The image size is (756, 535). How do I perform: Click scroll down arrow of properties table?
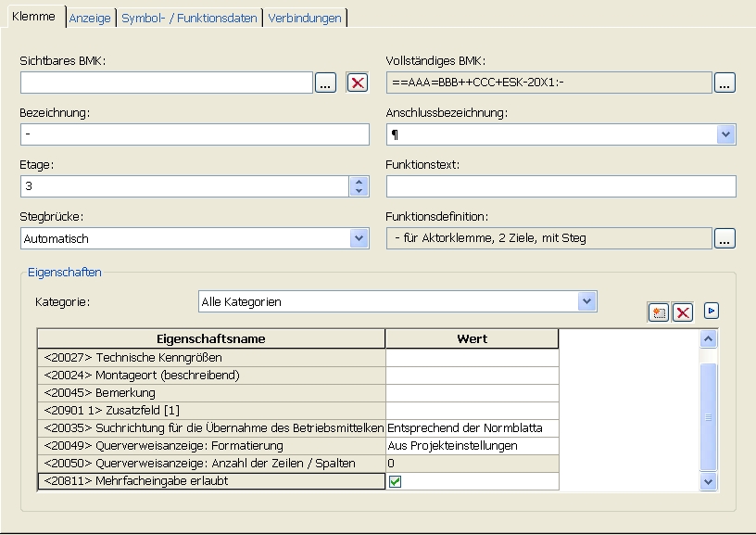pos(708,481)
